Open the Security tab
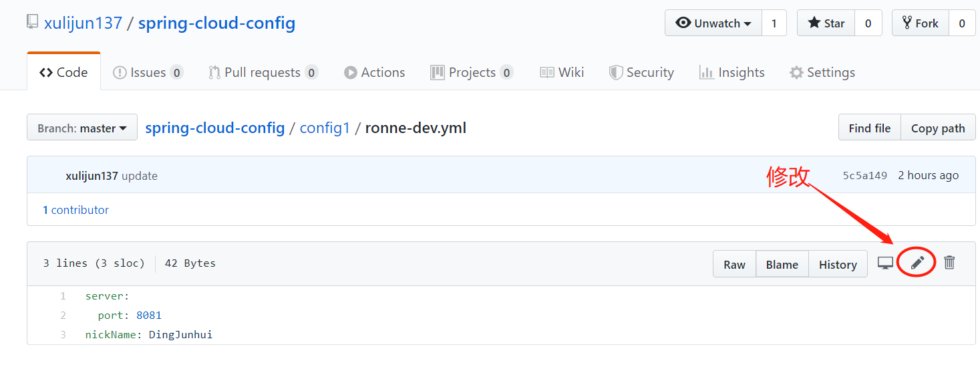980x369 pixels. click(641, 72)
